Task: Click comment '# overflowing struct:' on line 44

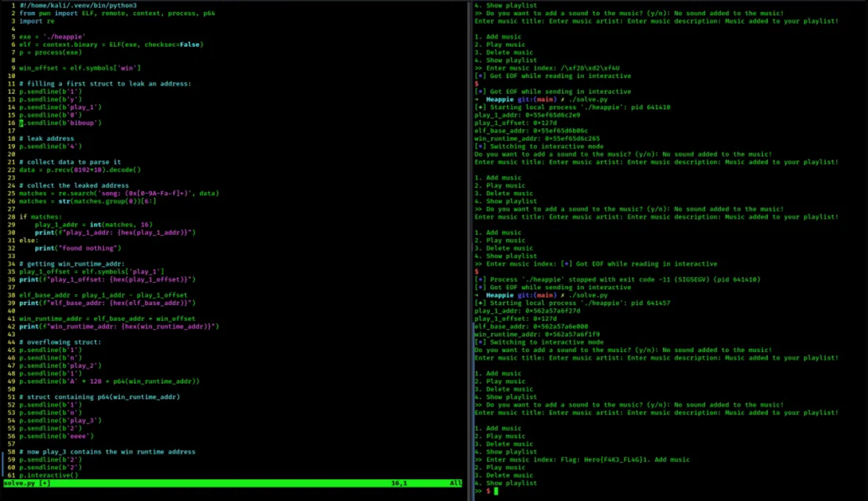Action: (60, 342)
